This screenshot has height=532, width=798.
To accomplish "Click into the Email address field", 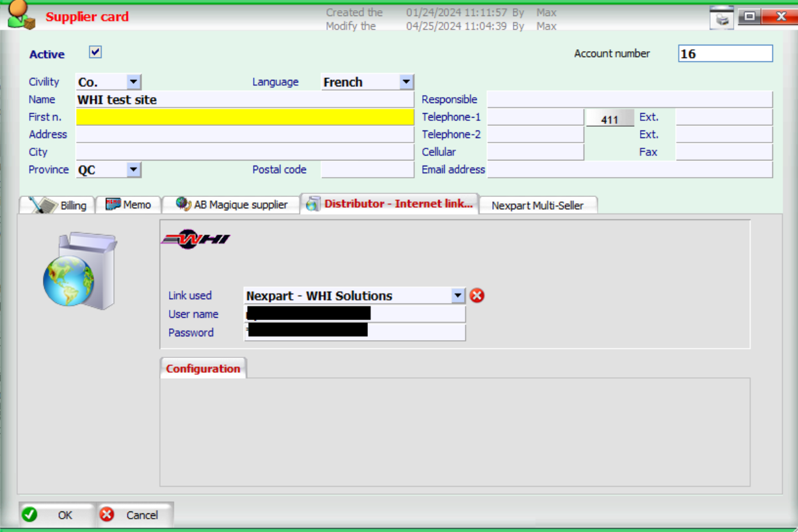I will click(630, 169).
